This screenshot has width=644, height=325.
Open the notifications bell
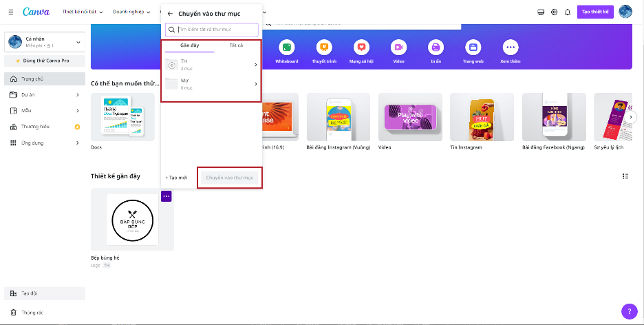(x=567, y=12)
